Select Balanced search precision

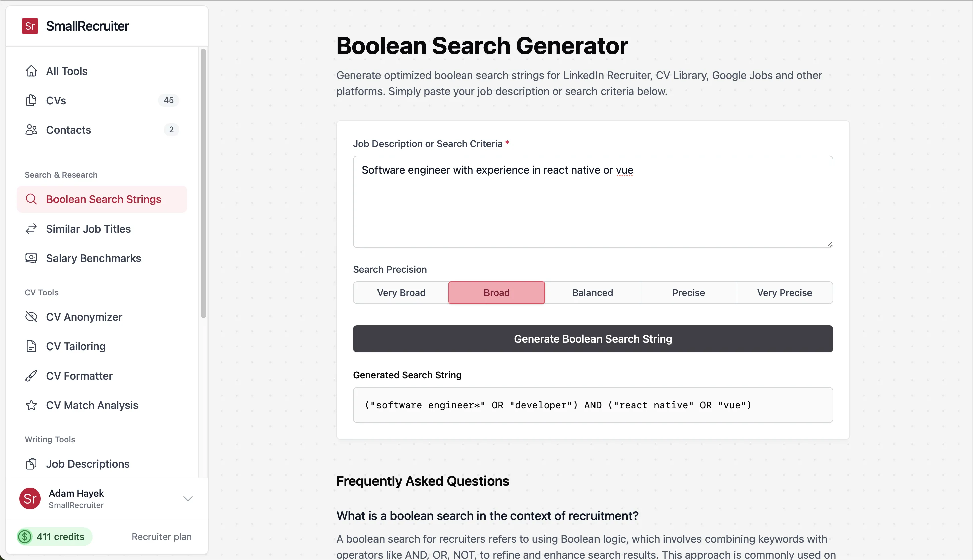(x=592, y=293)
